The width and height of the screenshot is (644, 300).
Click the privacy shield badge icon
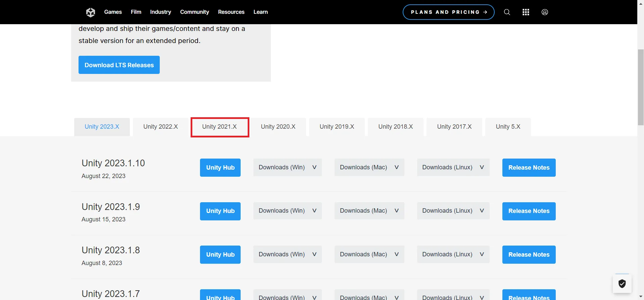[622, 284]
